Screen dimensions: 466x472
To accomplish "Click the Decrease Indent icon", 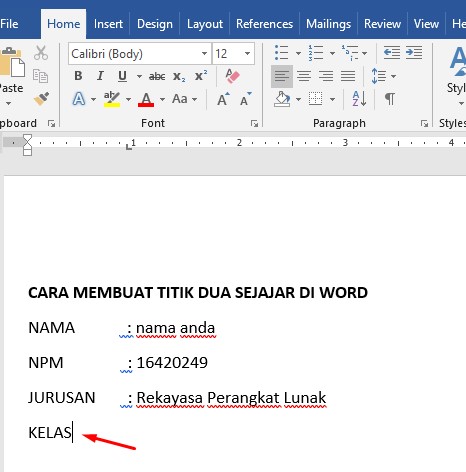I will coord(392,53).
